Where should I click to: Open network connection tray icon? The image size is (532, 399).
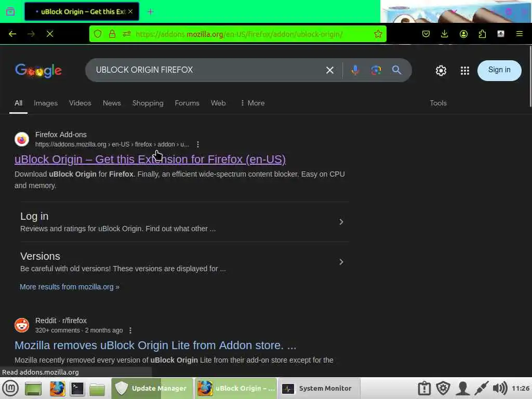(481, 389)
